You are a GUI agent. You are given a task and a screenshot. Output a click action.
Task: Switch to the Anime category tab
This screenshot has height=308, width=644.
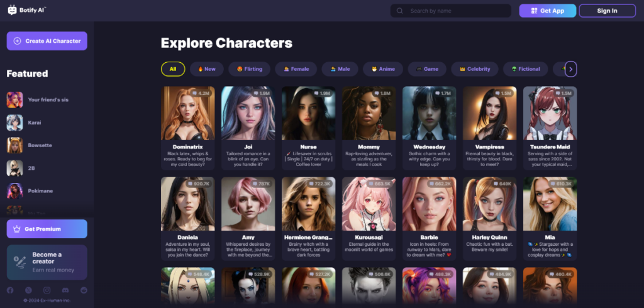(383, 69)
